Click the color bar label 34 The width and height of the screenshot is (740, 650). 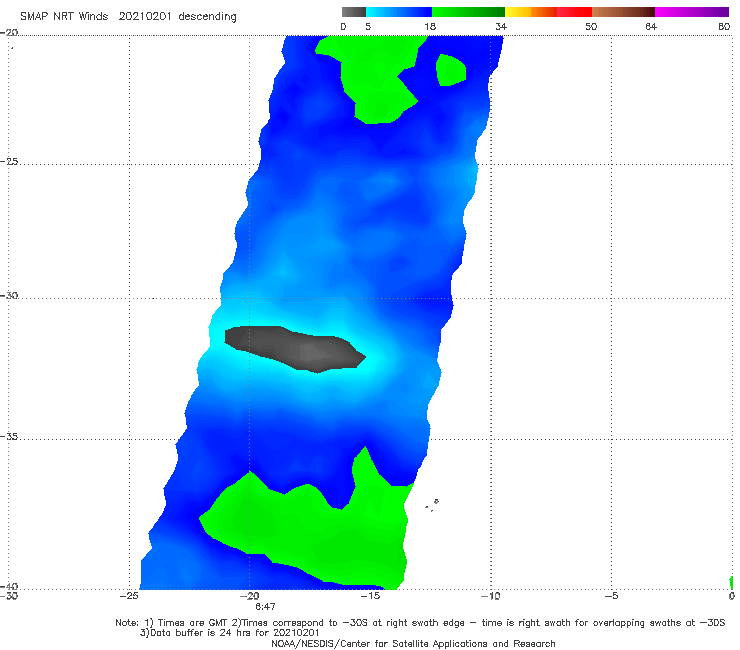click(501, 27)
